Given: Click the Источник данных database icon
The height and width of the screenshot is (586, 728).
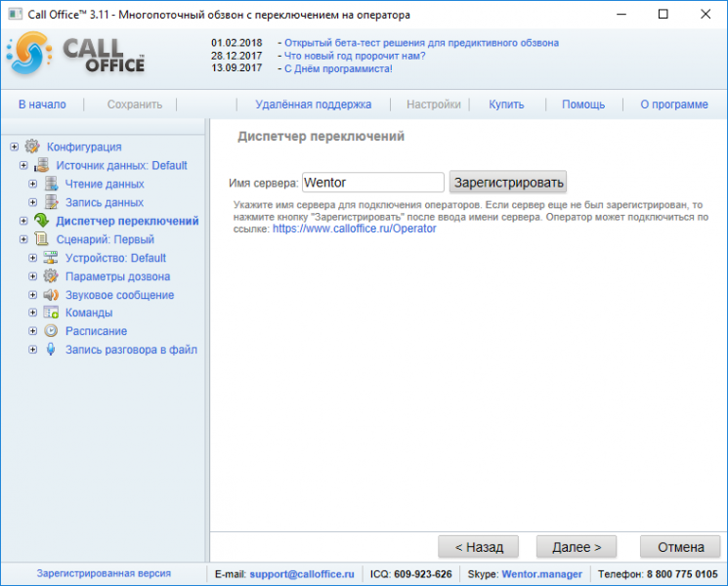Looking at the screenshot, I should [x=41, y=165].
